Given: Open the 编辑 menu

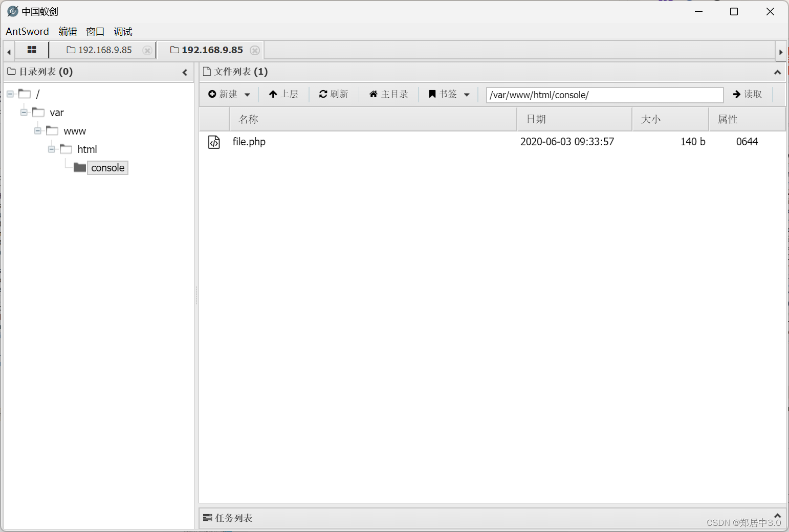Looking at the screenshot, I should 68,31.
